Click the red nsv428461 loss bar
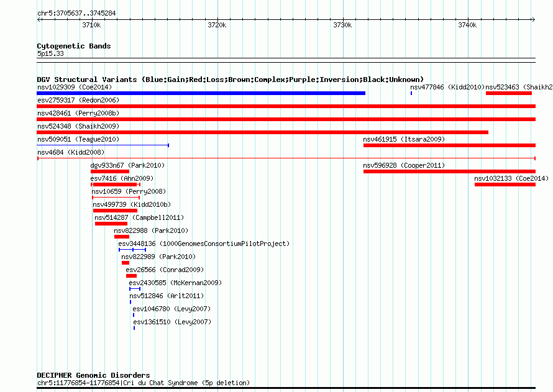The image size is (553, 392). click(x=286, y=119)
